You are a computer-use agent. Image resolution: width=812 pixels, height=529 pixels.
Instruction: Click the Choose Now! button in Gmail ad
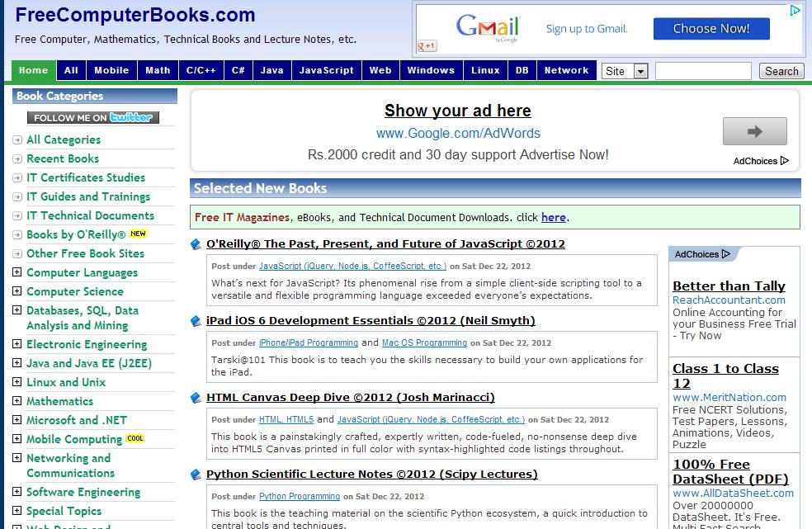point(711,29)
